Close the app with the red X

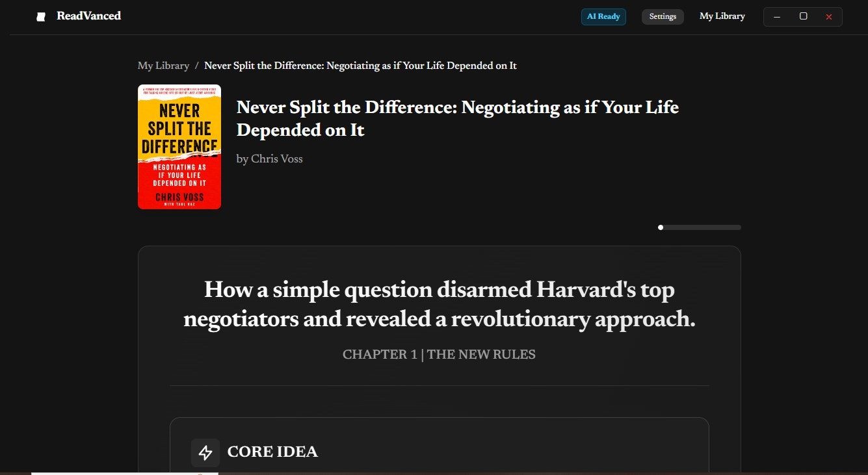pyautogui.click(x=829, y=17)
